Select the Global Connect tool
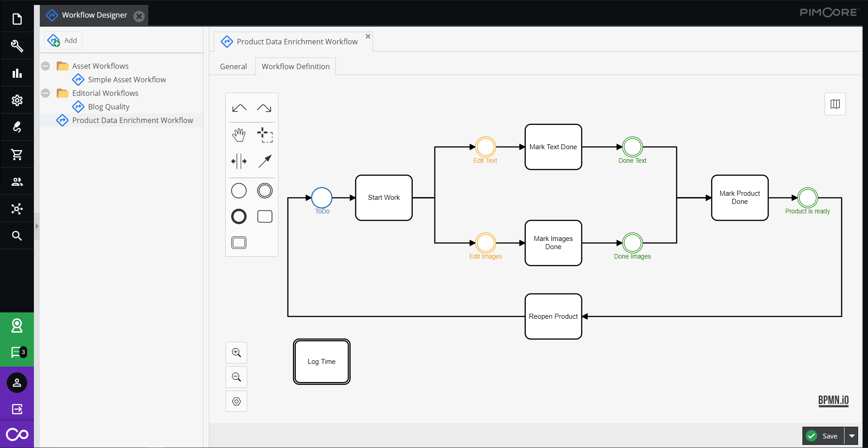868x448 pixels. pos(264,161)
